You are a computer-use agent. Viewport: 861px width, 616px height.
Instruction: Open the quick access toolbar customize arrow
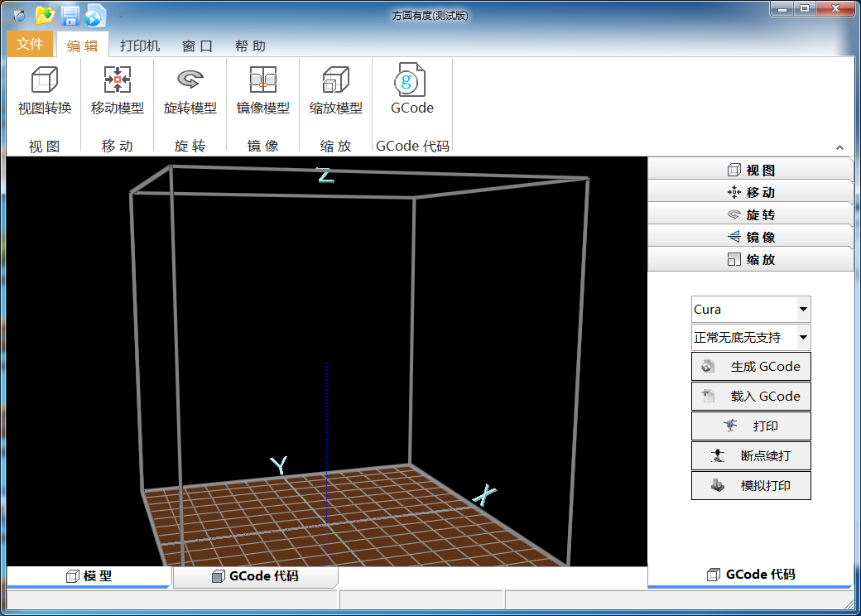coord(121,16)
